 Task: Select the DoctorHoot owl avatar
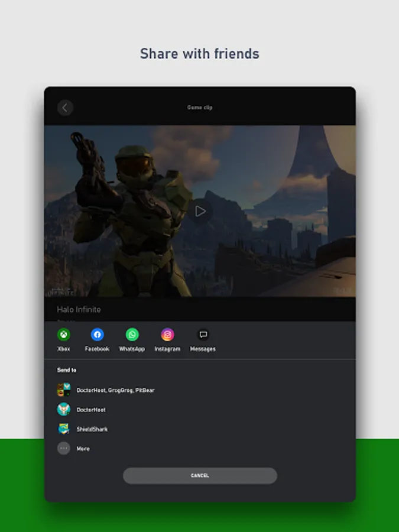pyautogui.click(x=64, y=410)
